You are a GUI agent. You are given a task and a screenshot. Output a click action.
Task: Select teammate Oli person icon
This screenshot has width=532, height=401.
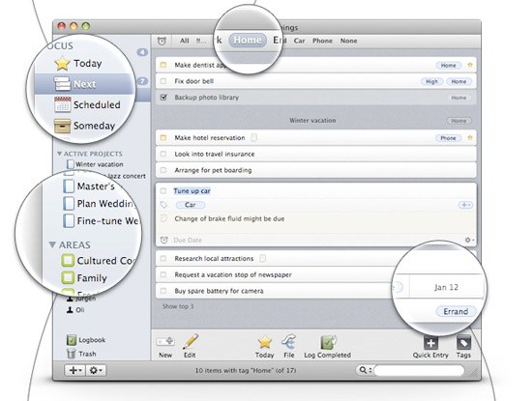click(x=70, y=310)
